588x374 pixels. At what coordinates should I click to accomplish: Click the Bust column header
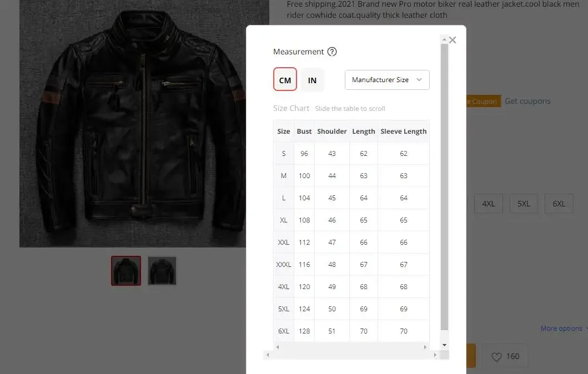tap(304, 132)
